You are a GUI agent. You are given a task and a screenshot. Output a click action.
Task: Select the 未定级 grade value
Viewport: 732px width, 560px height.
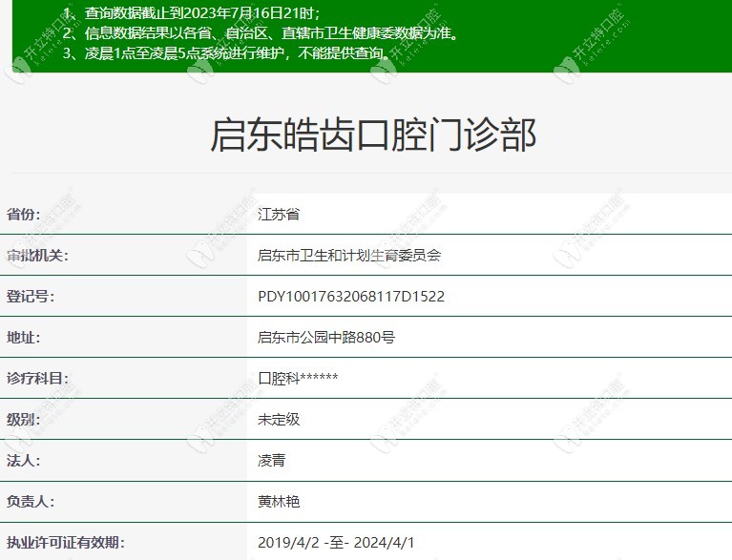pyautogui.click(x=279, y=420)
